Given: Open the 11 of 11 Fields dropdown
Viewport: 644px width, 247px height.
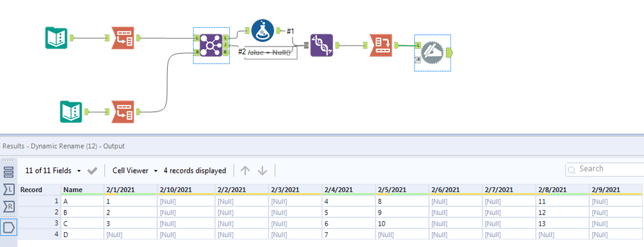Looking at the screenshot, I should [x=53, y=171].
